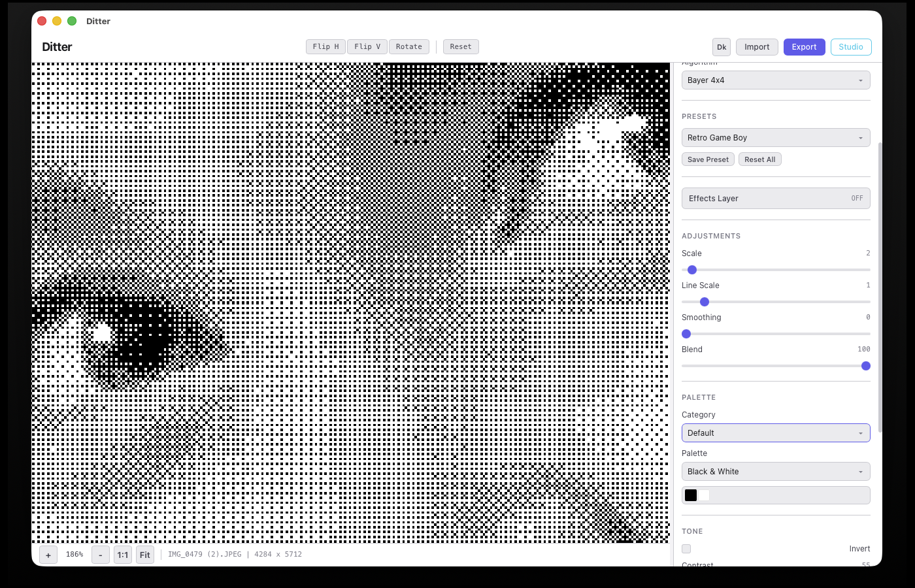Expand the Retro Game Boy presets dropdown
Screen dimensions: 915x588
776,138
